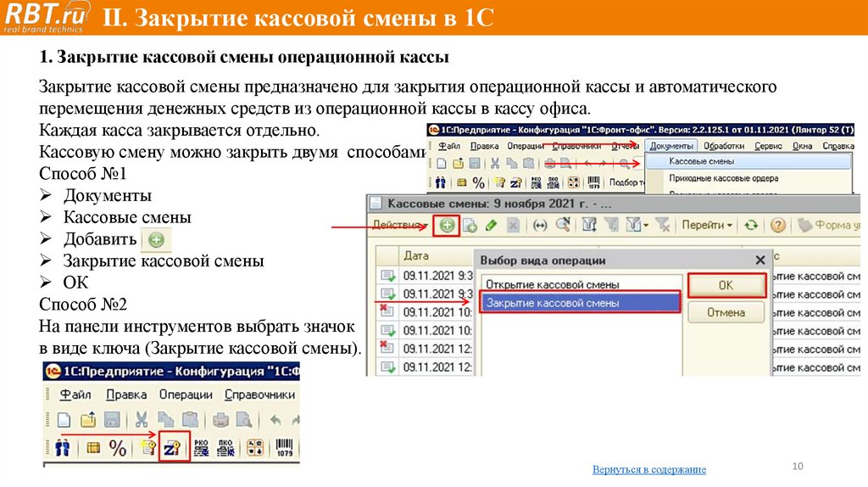Select Кассовые смены in Документы menu
The width and height of the screenshot is (868, 487).
point(748,161)
